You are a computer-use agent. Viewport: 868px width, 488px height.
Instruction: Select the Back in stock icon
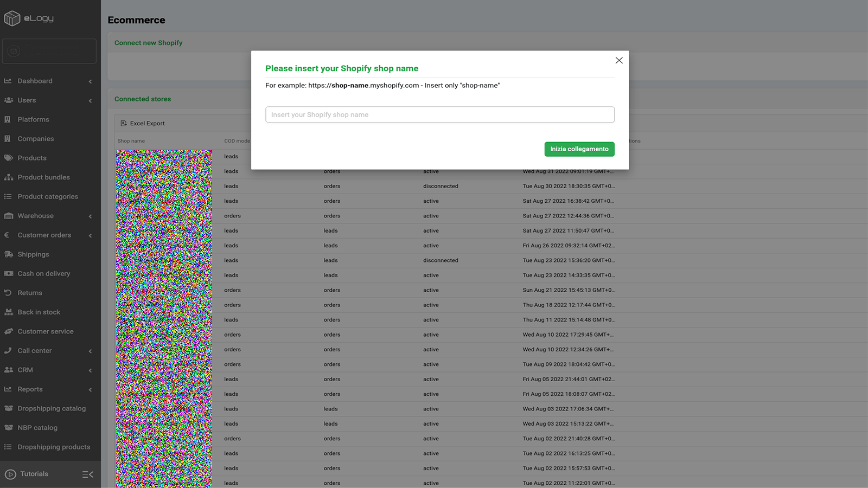pyautogui.click(x=8, y=312)
